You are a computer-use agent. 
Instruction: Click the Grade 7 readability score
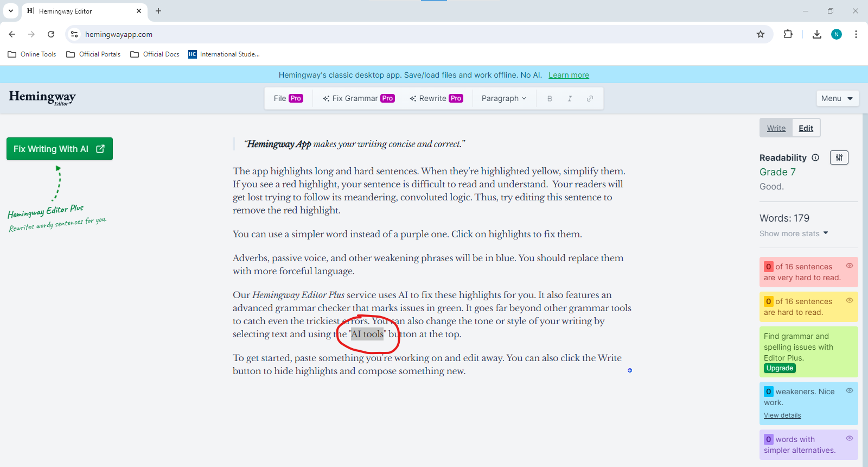[777, 172]
